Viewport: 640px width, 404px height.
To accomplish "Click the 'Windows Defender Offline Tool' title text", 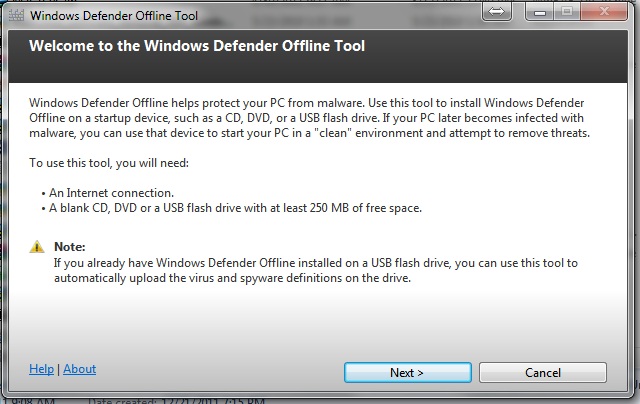I will coord(114,16).
